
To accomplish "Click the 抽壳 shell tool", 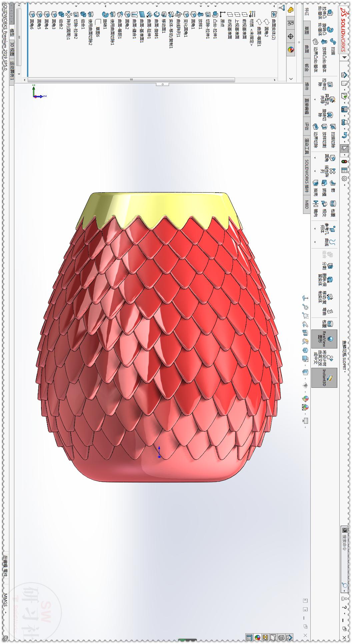I will coord(315,188).
